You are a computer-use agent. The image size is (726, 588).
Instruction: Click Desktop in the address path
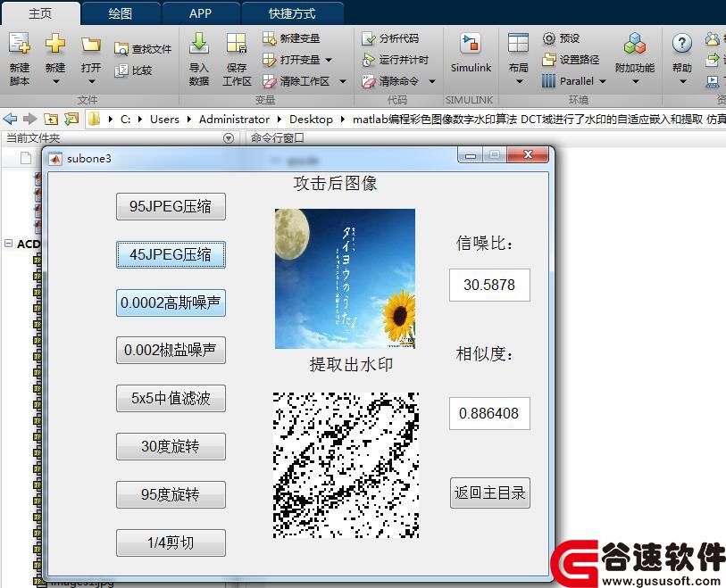coord(311,120)
